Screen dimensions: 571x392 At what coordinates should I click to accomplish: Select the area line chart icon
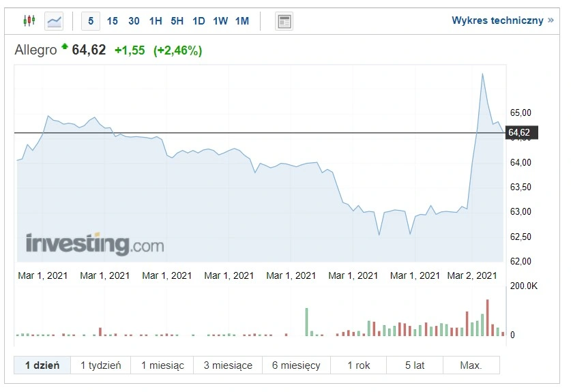pyautogui.click(x=54, y=21)
